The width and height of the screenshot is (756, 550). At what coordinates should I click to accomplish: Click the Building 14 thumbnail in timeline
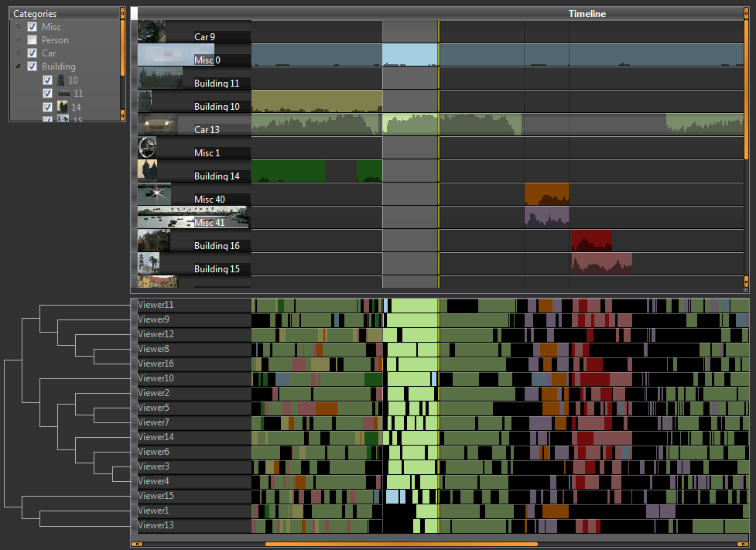[x=147, y=170]
